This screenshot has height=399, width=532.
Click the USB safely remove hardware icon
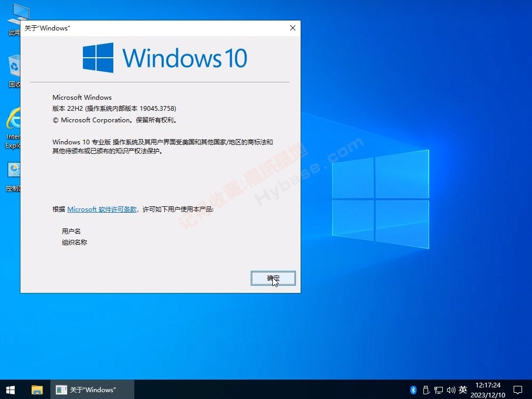coord(426,390)
